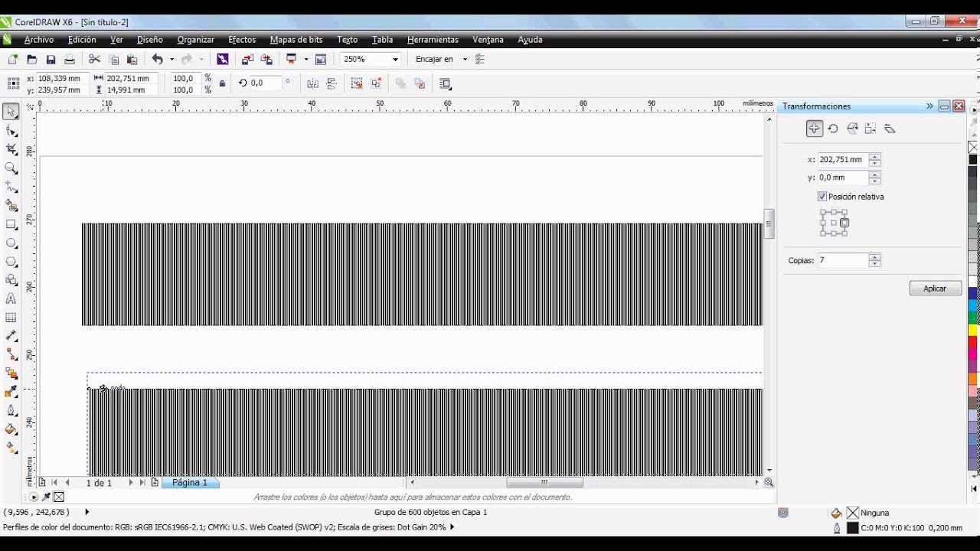
Task: Click the Save disk icon
Action: click(51, 59)
